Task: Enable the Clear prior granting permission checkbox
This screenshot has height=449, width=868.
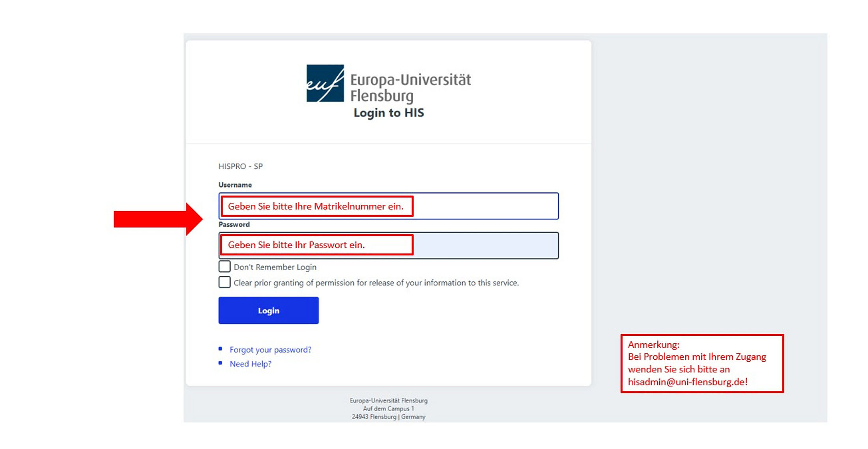Action: click(224, 282)
